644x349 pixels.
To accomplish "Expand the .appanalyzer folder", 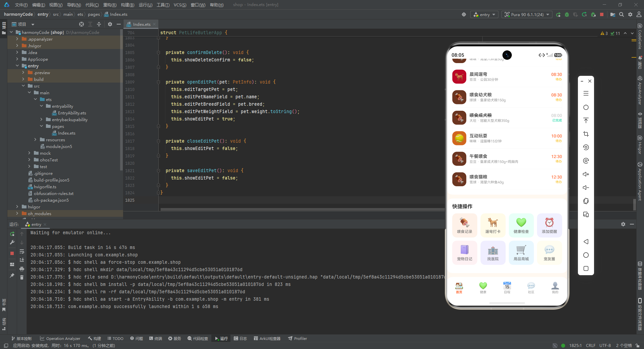I will [17, 39].
